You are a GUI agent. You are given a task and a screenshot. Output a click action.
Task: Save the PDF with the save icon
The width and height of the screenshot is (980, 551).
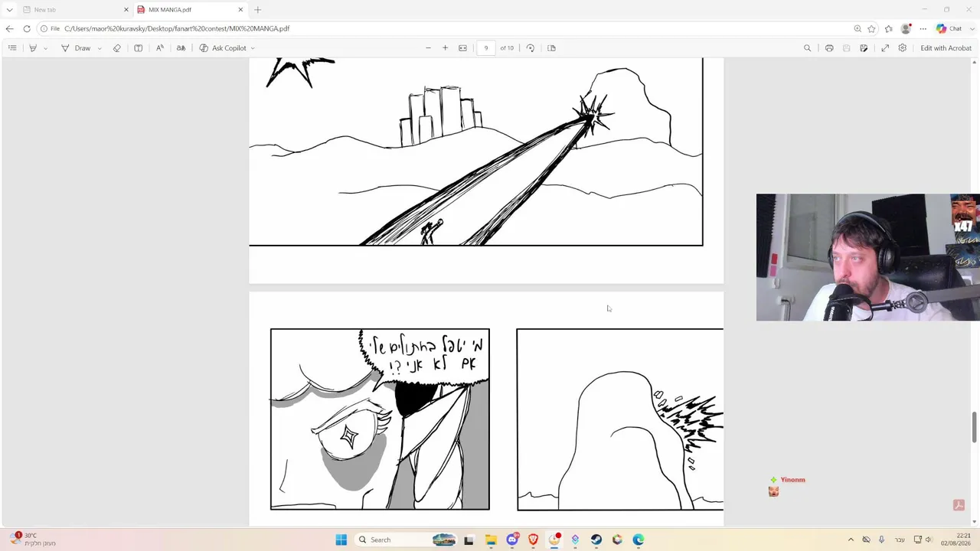coord(846,48)
